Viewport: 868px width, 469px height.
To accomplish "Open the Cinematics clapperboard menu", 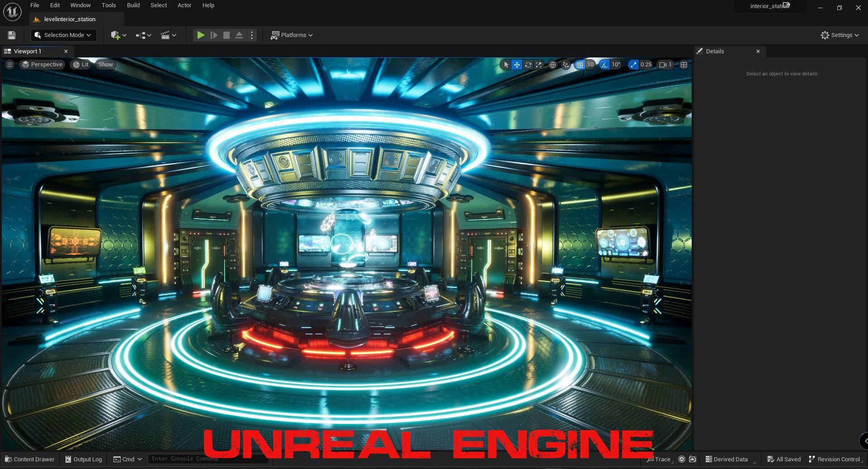I will click(x=169, y=35).
